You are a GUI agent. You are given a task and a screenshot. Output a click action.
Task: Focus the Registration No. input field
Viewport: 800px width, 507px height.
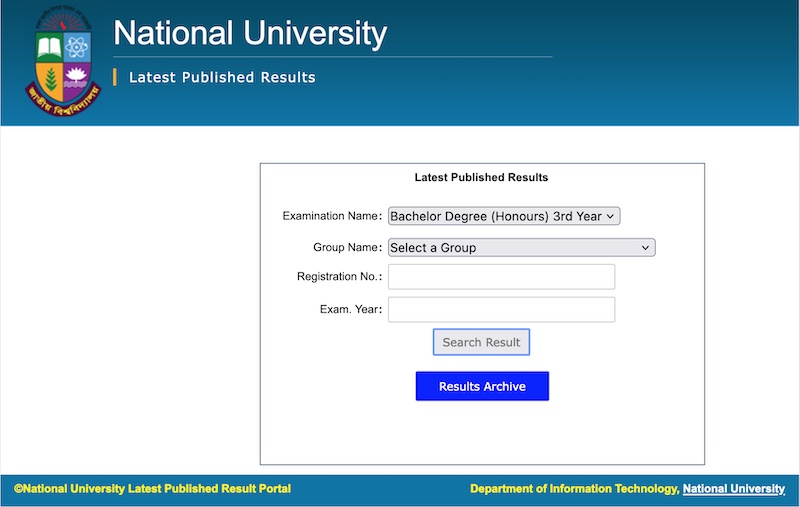pos(502,276)
